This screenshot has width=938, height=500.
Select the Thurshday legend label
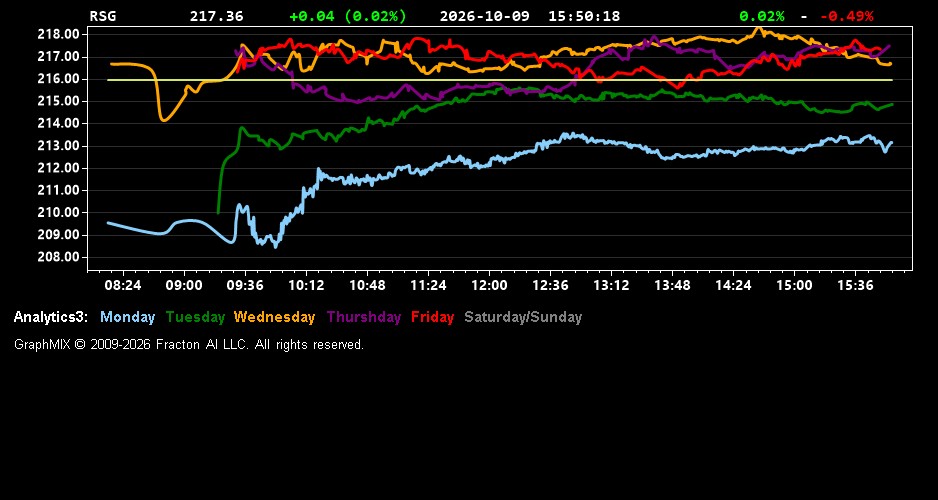tap(364, 317)
